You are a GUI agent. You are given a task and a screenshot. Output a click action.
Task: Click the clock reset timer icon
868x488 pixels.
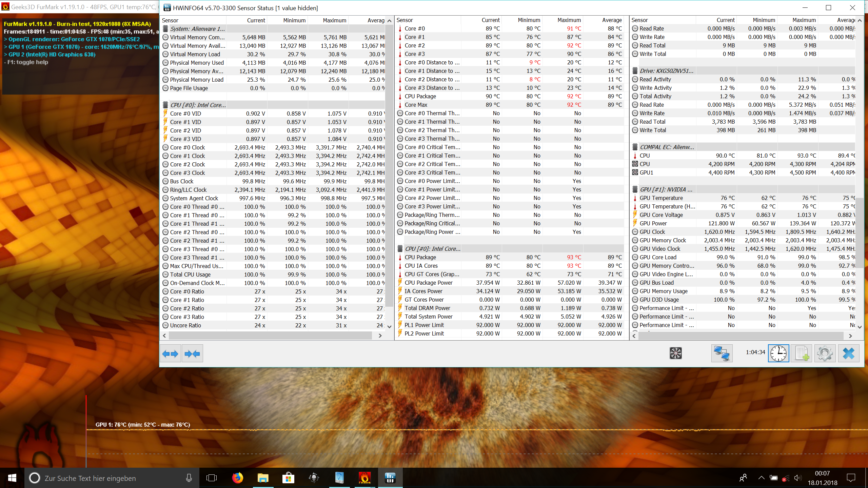pyautogui.click(x=778, y=353)
